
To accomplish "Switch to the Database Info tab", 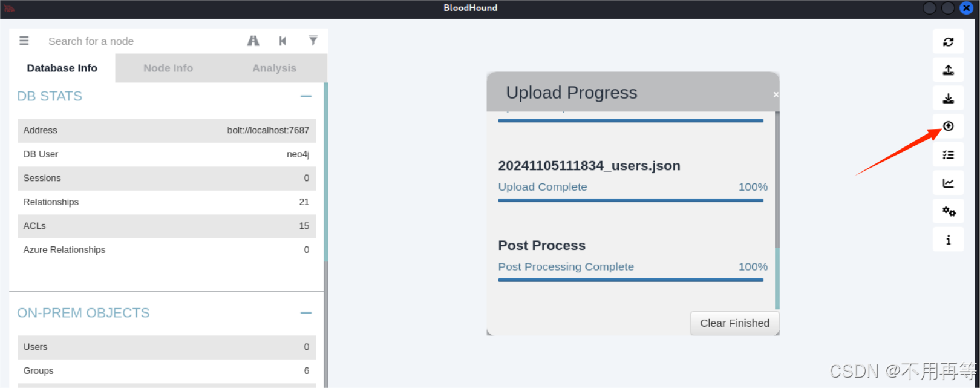I will coord(62,68).
